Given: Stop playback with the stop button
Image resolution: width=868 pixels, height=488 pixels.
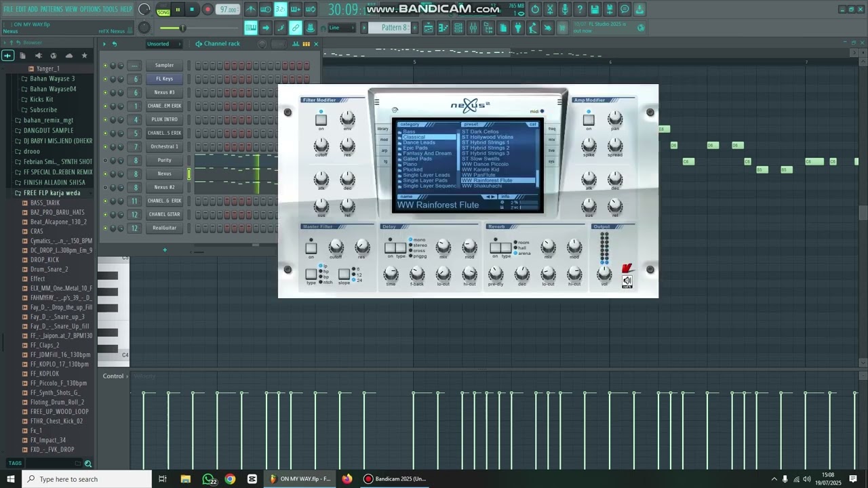Looking at the screenshot, I should [x=192, y=9].
